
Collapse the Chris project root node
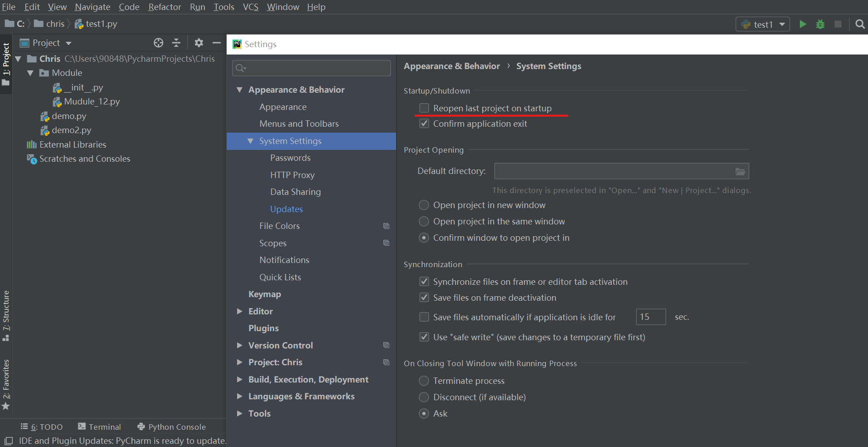(x=18, y=59)
